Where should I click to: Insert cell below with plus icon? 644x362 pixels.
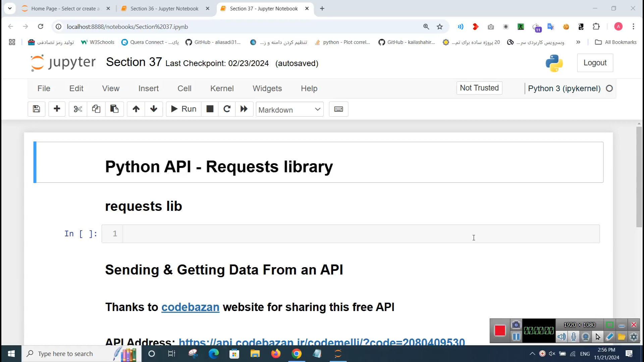pyautogui.click(x=57, y=109)
